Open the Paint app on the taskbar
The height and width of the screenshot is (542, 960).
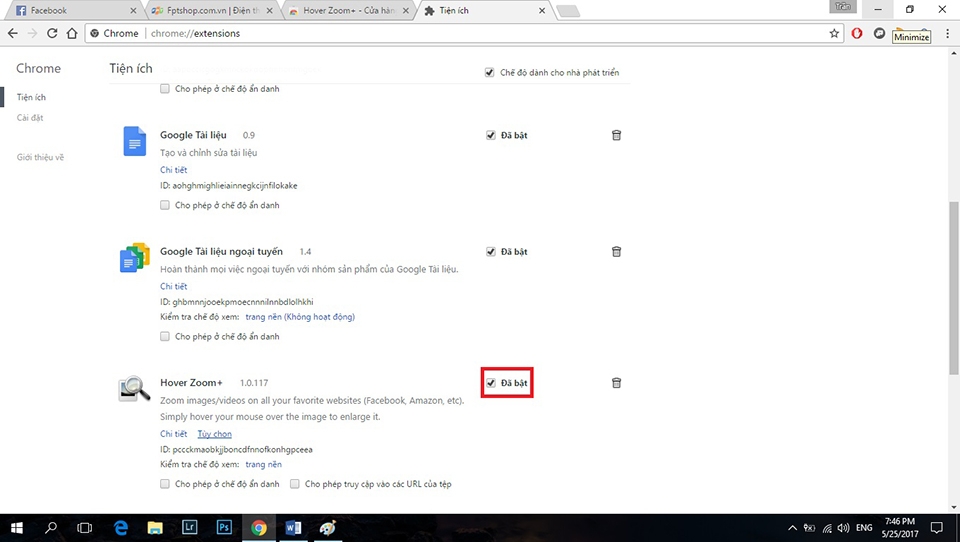[x=328, y=527]
